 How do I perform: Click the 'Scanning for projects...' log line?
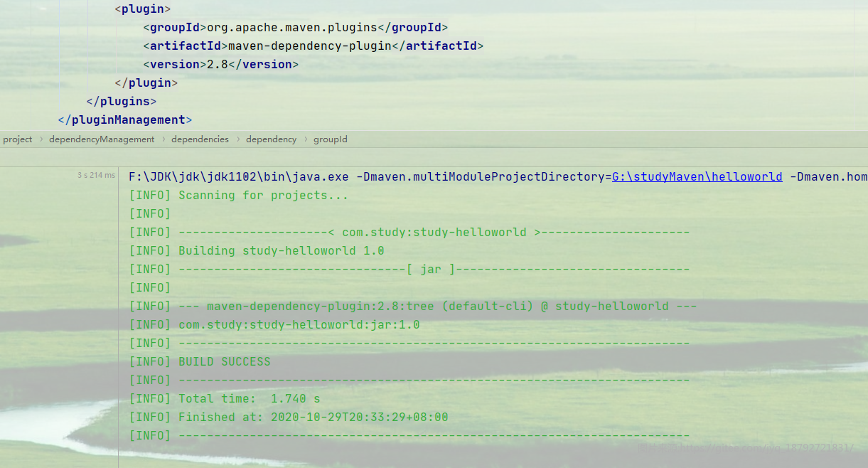pos(239,196)
